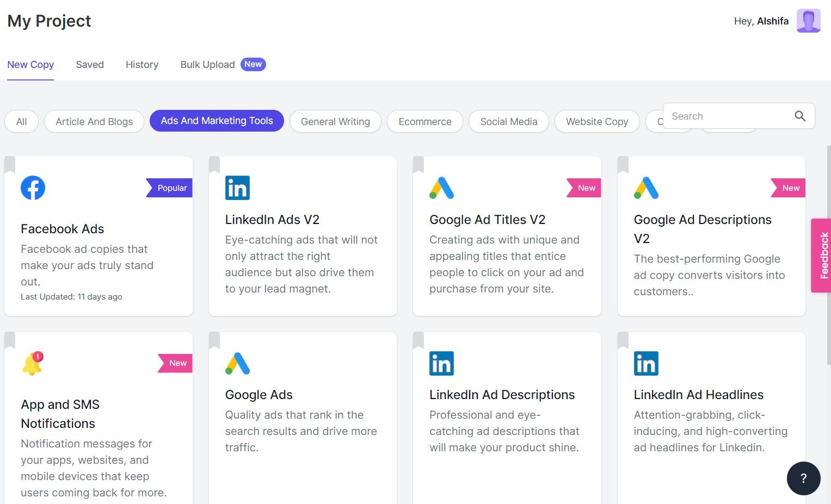Click the 'Attention-grabbing, click-inducing' description
This screenshot has width=831, height=504.
711,431
